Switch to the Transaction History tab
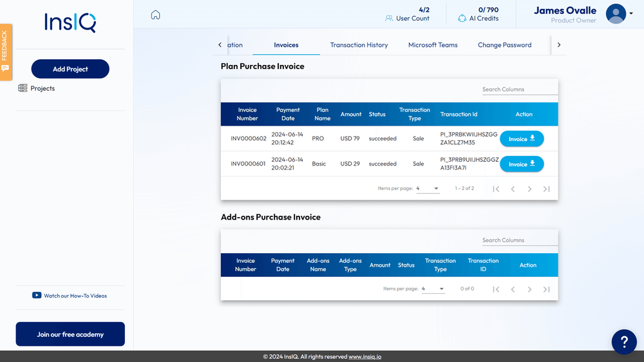Image resolution: width=644 pixels, height=362 pixels. tap(359, 45)
